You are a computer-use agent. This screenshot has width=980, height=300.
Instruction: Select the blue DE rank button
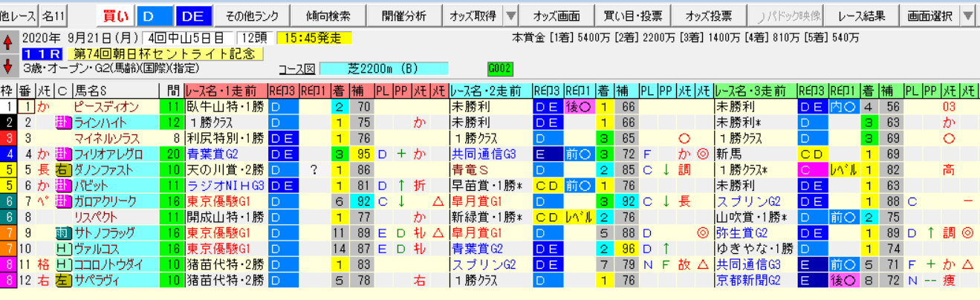point(194,16)
